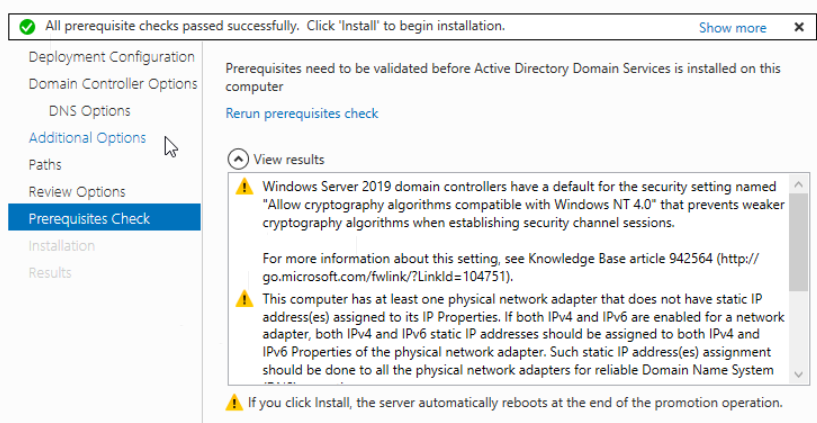Switch to Review Options page

click(77, 192)
